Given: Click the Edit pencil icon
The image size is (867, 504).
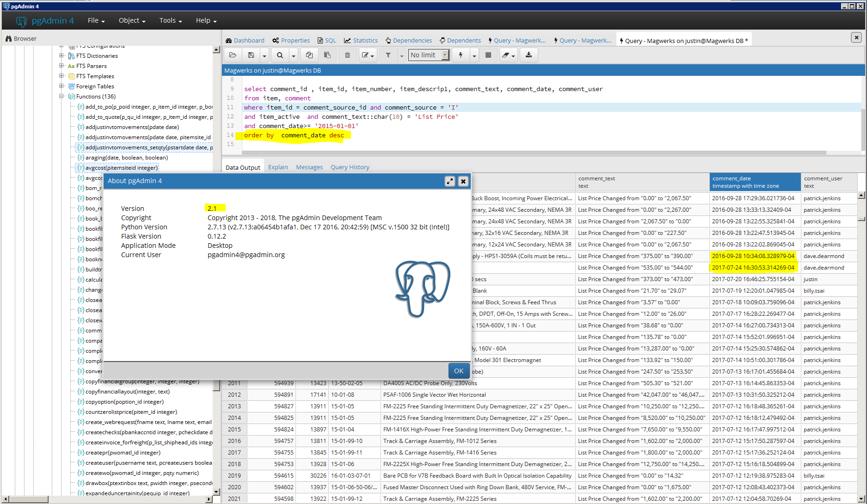Looking at the screenshot, I should click(x=368, y=55).
